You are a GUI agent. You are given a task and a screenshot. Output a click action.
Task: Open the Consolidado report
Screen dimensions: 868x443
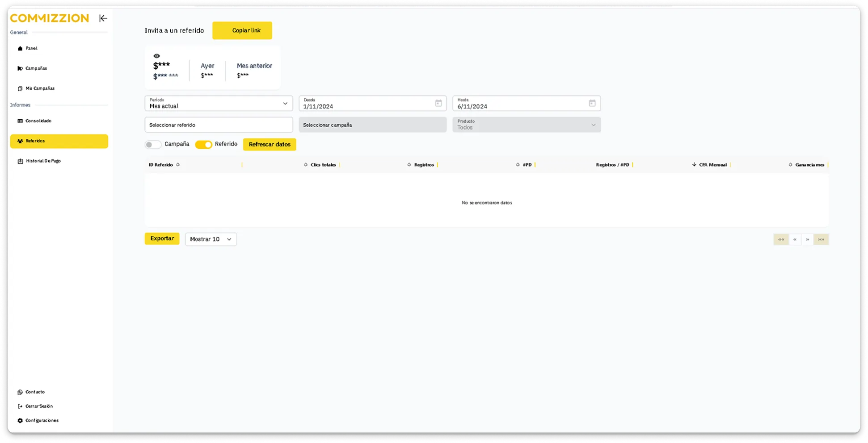pyautogui.click(x=59, y=121)
